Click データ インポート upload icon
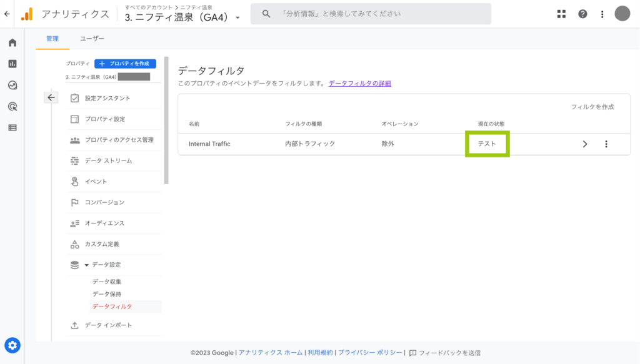Image resolution: width=640 pixels, height=364 pixels. coord(75,325)
